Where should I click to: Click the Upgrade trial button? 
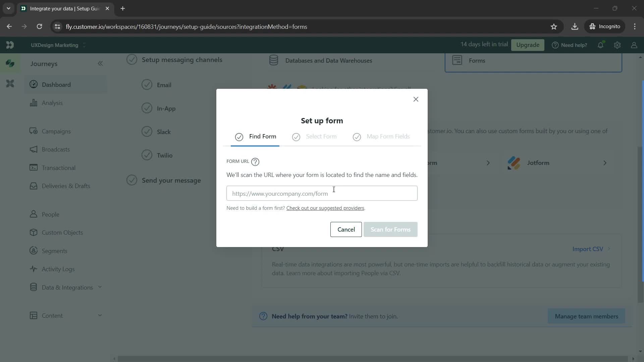coord(528,45)
